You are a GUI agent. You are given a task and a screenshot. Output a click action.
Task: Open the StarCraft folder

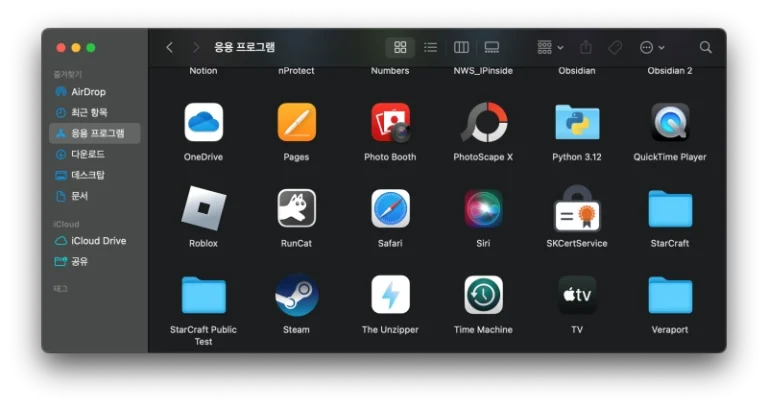tap(670, 209)
